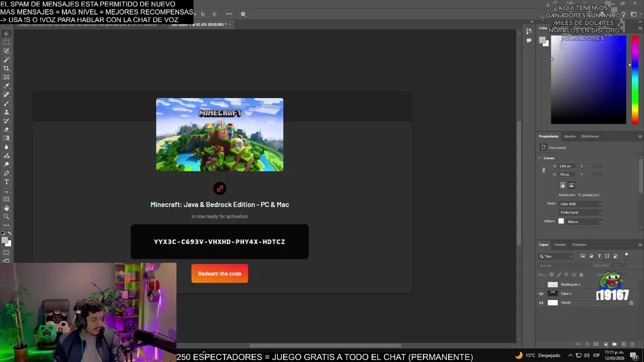Hide the Fondo layer
Viewport: 644px width, 362px height.
pyautogui.click(x=541, y=303)
